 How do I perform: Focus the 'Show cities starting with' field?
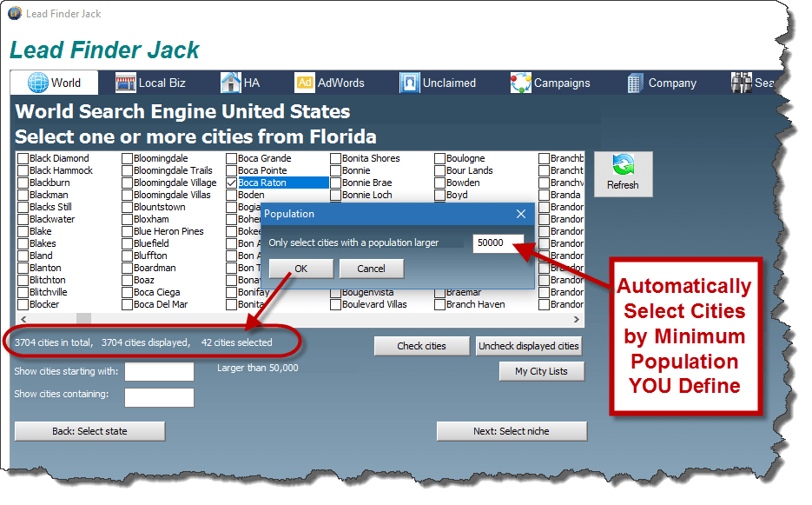(159, 372)
